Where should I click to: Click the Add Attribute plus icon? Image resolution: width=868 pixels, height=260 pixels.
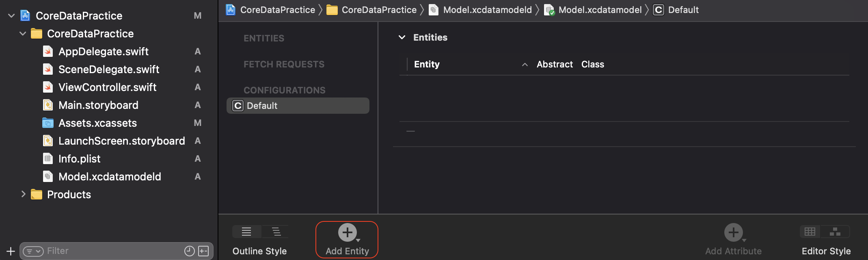734,232
